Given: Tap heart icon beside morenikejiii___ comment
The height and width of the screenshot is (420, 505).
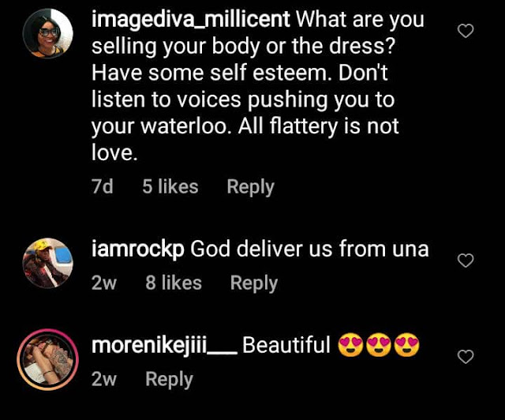Looking at the screenshot, I should tap(466, 357).
